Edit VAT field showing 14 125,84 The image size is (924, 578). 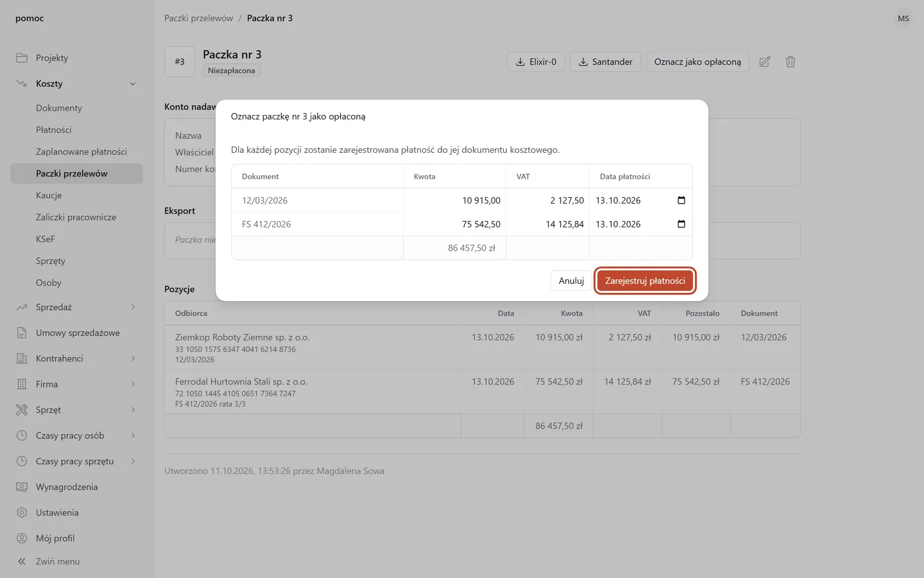pyautogui.click(x=547, y=224)
